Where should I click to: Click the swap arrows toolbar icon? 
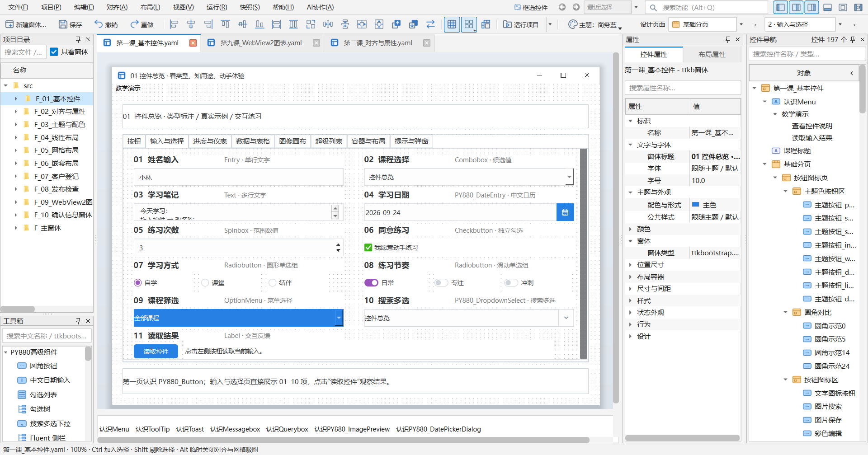click(x=430, y=24)
